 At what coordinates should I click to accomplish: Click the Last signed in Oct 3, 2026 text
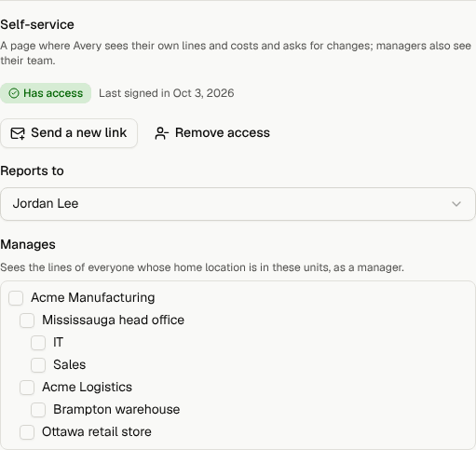[167, 93]
